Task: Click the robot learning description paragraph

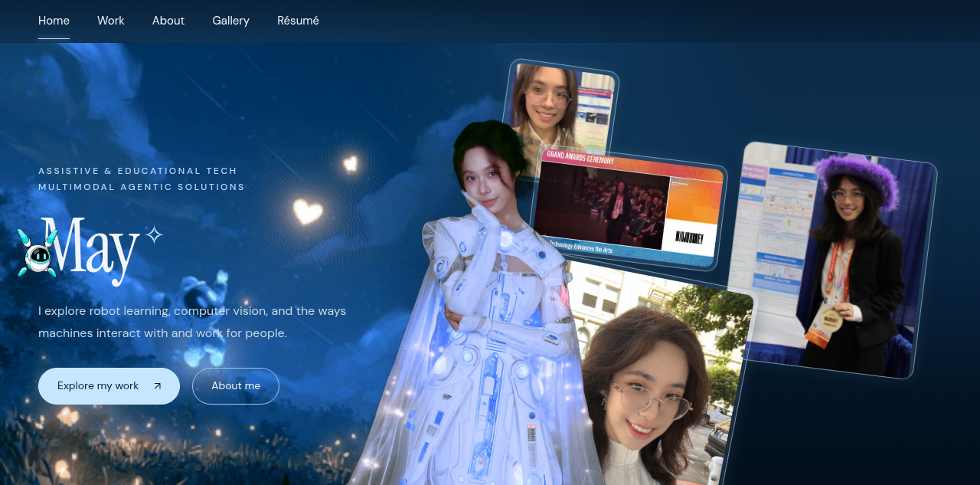Action: tap(192, 322)
